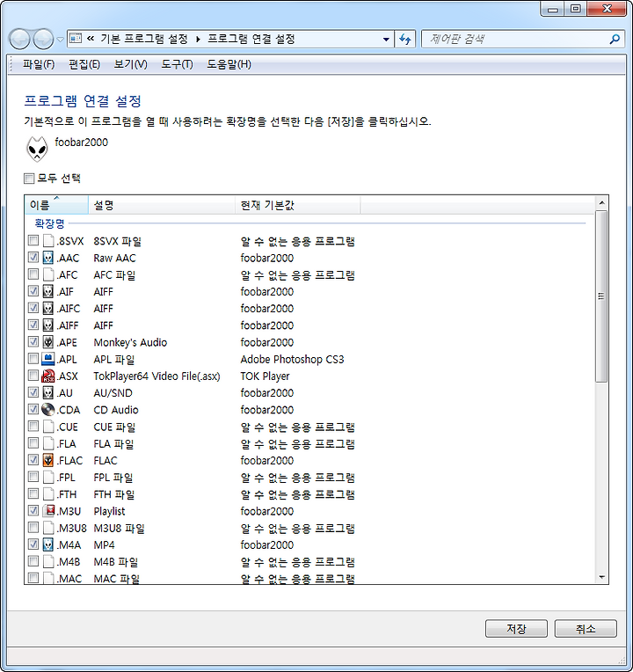Click the blank .CUE file icon
Viewport: 633px width, 672px height.
tap(48, 427)
